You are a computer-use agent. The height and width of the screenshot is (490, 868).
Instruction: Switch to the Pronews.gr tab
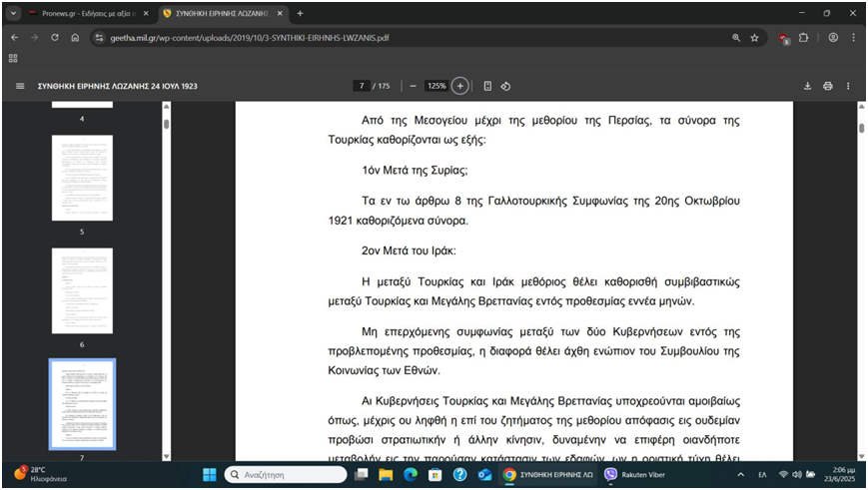click(88, 13)
